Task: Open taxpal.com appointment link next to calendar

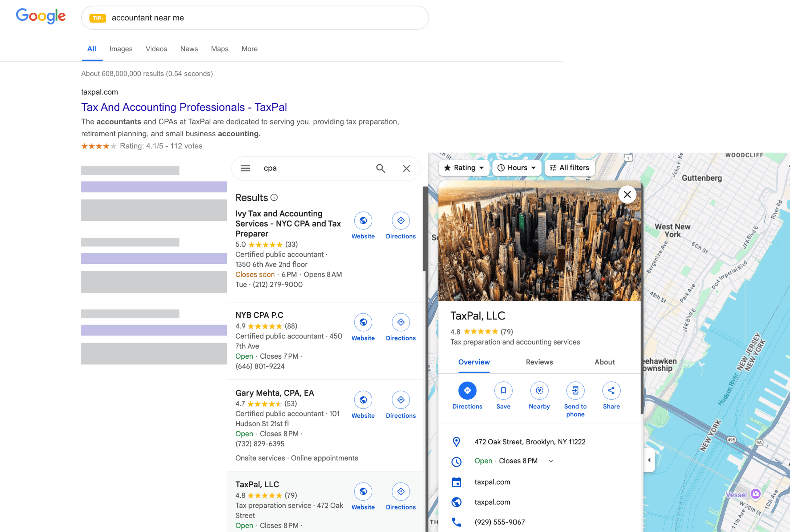Action: pos(492,482)
